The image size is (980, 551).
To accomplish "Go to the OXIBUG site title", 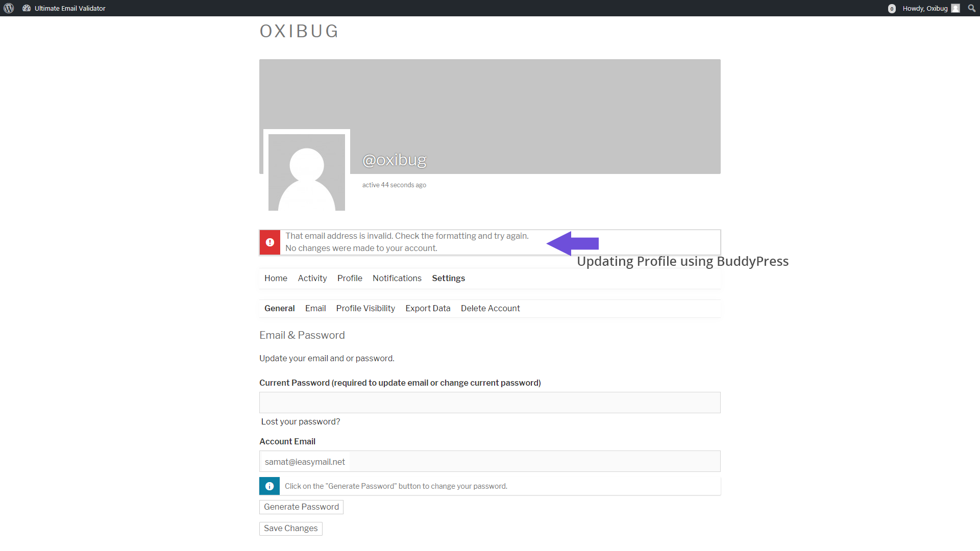I will [x=299, y=31].
